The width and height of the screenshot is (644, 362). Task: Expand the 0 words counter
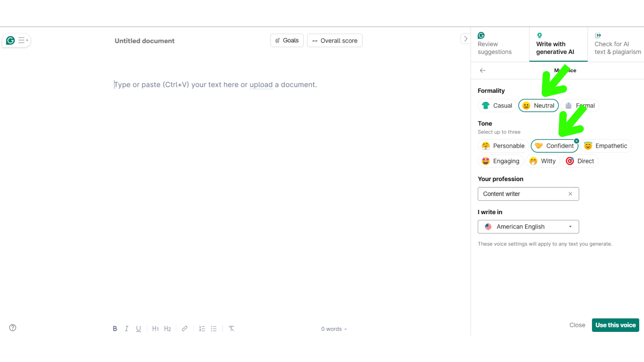[x=334, y=329]
